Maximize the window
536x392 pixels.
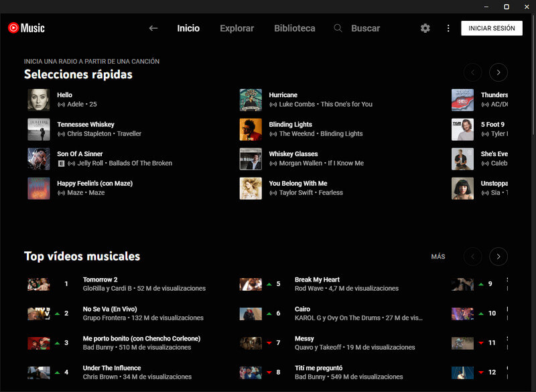[x=507, y=7]
